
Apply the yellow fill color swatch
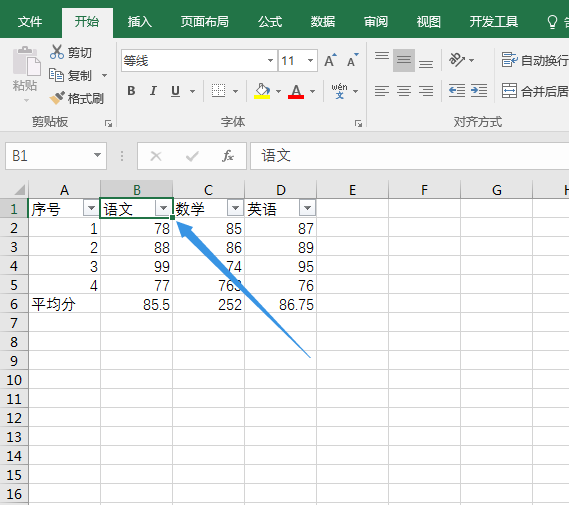pos(262,91)
